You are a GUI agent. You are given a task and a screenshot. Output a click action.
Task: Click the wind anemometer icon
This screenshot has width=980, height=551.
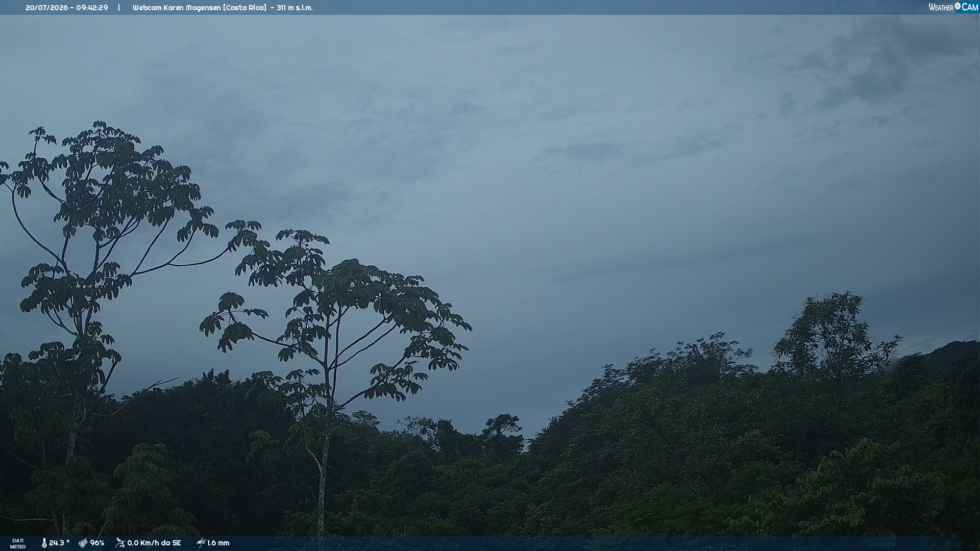[x=120, y=543]
